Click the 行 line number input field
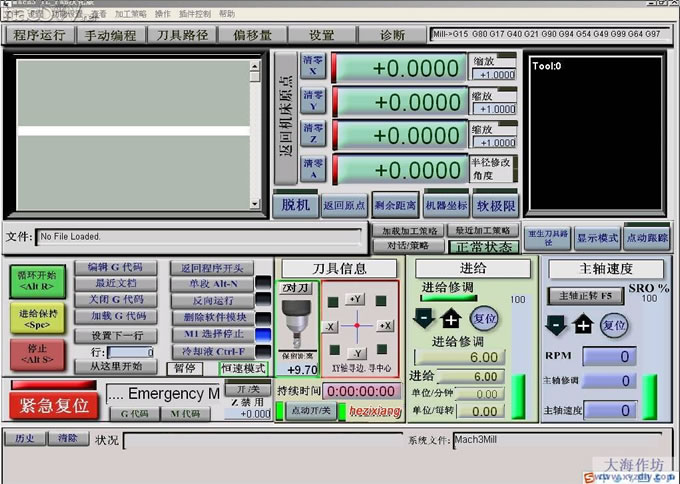The image size is (680, 484). pyautogui.click(x=130, y=352)
